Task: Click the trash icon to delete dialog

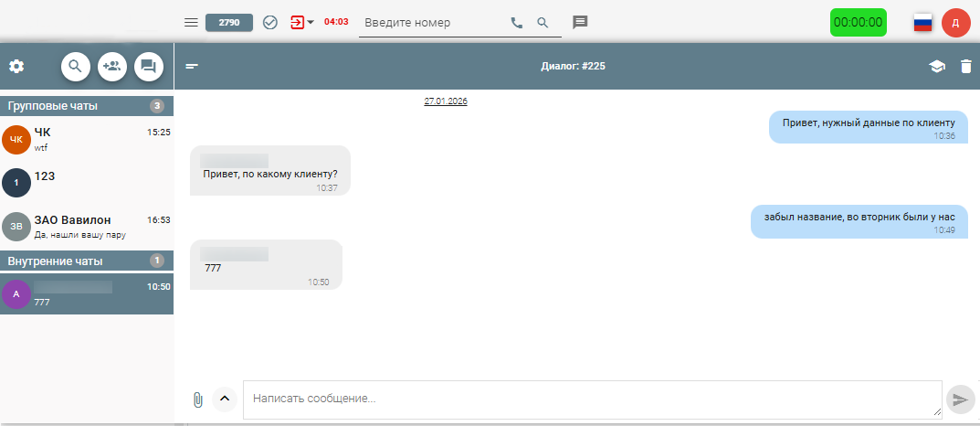Action: [966, 66]
